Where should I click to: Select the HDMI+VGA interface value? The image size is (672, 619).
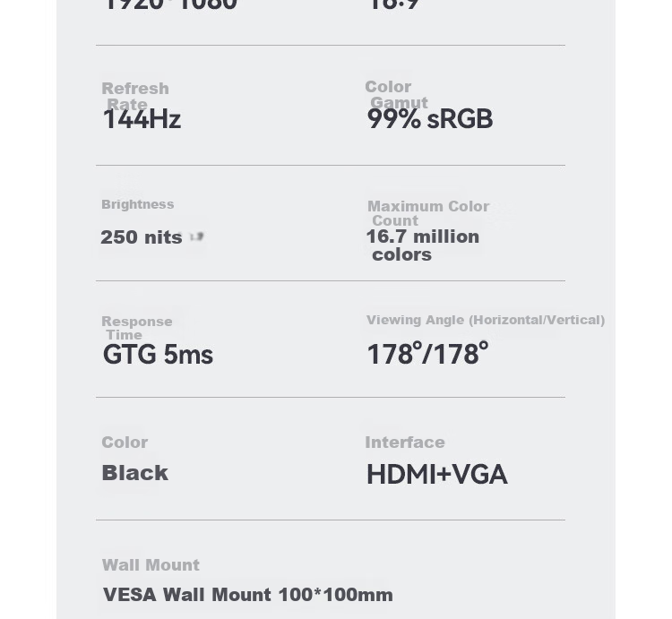coord(437,475)
